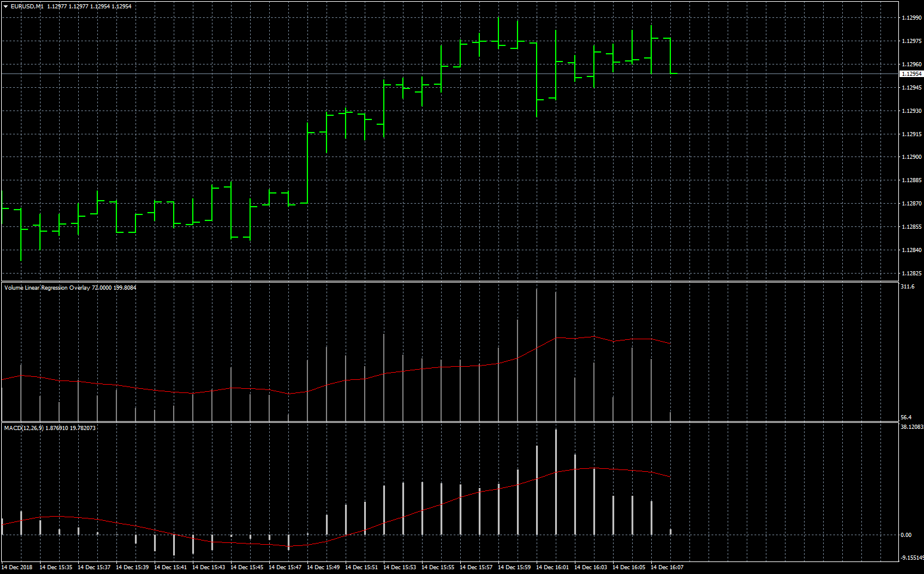Click the 14 Dec 15:59 time label
This screenshot has height=574, width=924.
[514, 567]
